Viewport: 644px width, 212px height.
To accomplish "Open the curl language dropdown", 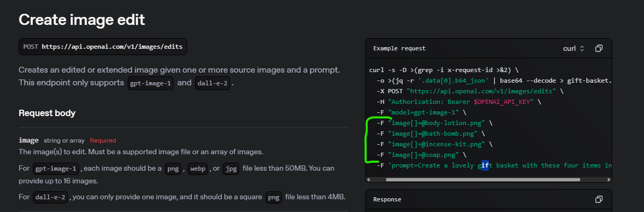I will 574,48.
